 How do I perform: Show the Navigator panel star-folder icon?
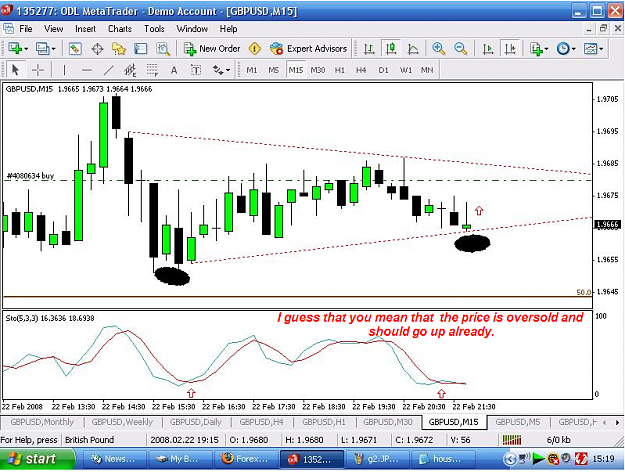click(x=119, y=49)
